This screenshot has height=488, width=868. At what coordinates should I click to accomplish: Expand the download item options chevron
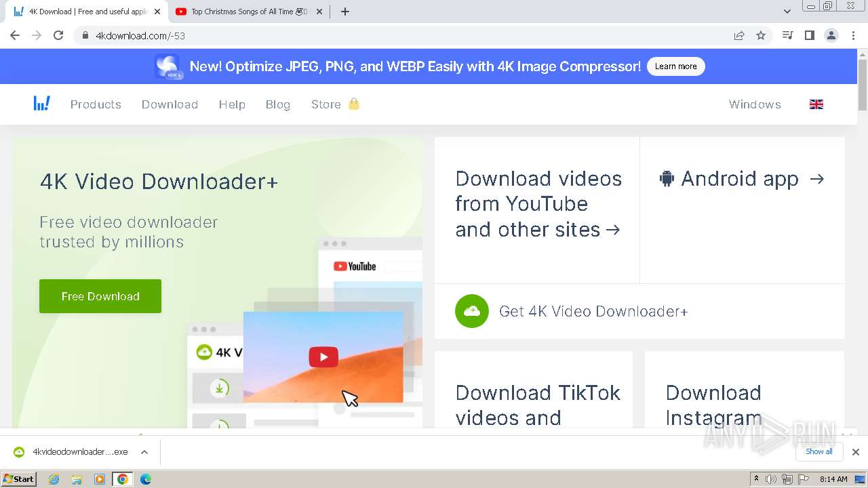(144, 452)
